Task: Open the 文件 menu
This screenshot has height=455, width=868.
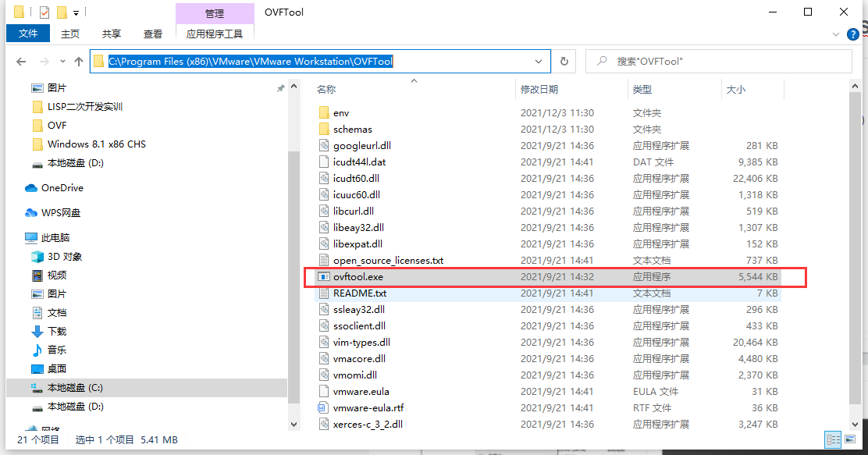Action: pos(27,33)
